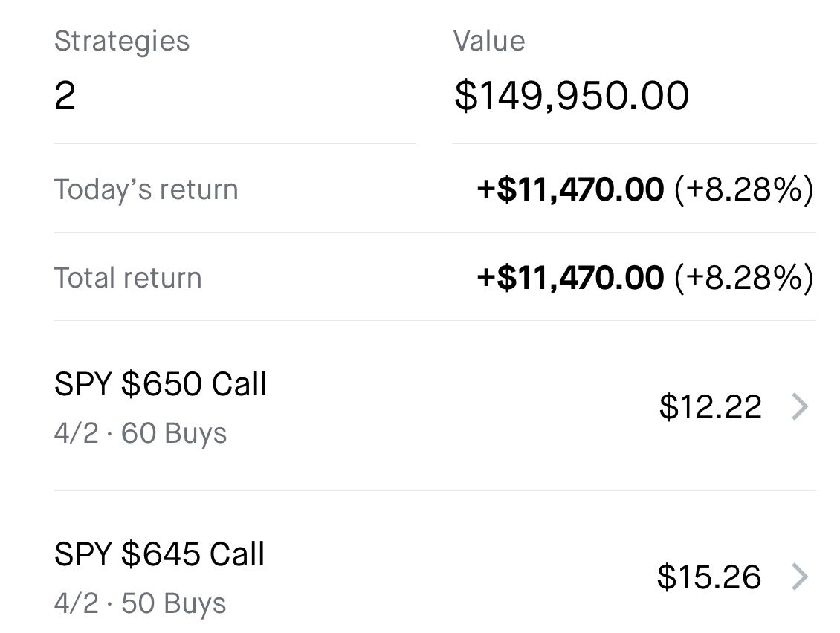Viewport: 840px width, 633px height.
Task: Click the Total return label
Action: pos(128,278)
